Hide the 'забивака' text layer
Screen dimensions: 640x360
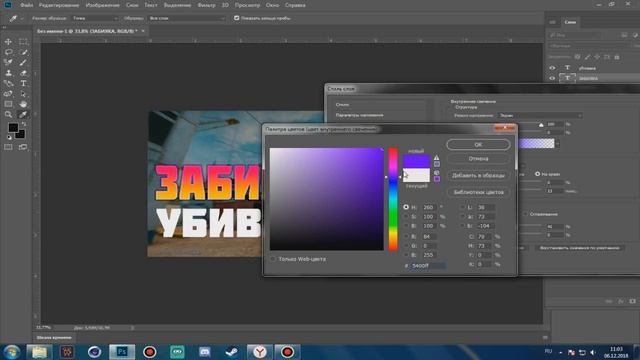[552, 78]
